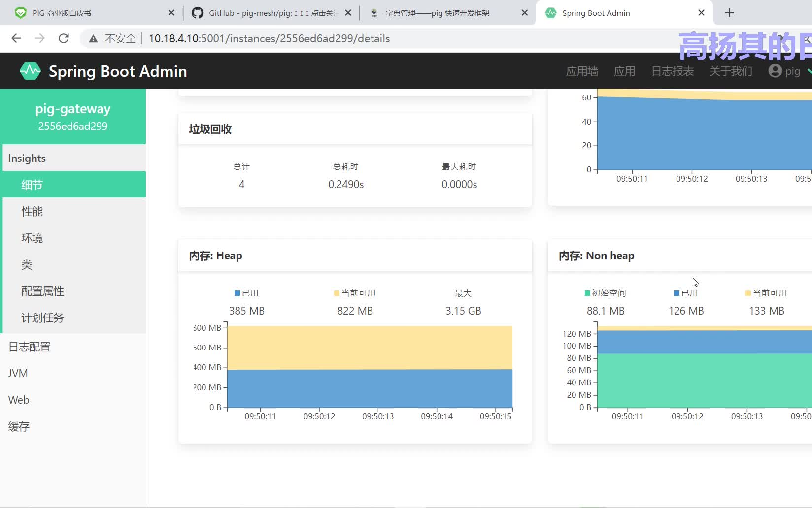Select the Spring Boot Admin tab
812x508 pixels.
click(623, 13)
